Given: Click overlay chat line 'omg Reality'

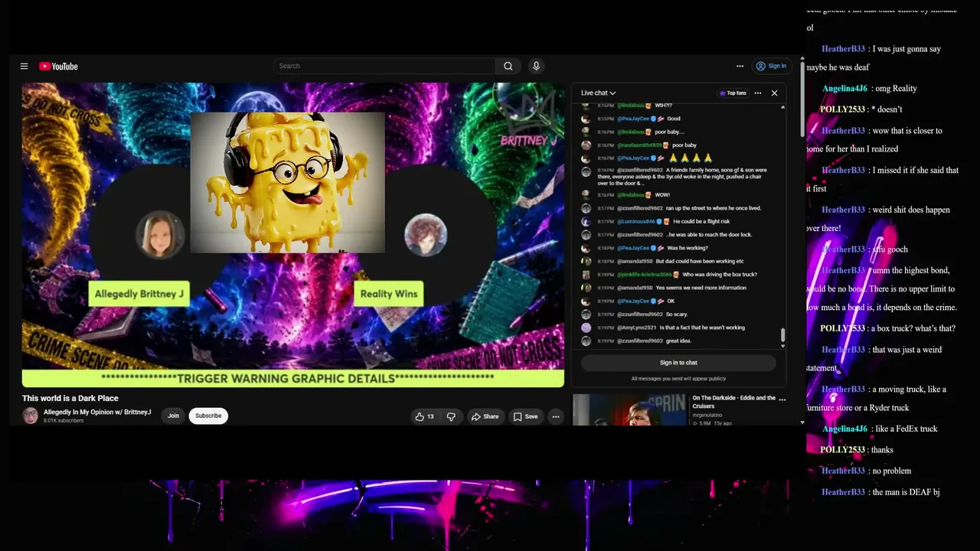Looking at the screenshot, I should (896, 89).
